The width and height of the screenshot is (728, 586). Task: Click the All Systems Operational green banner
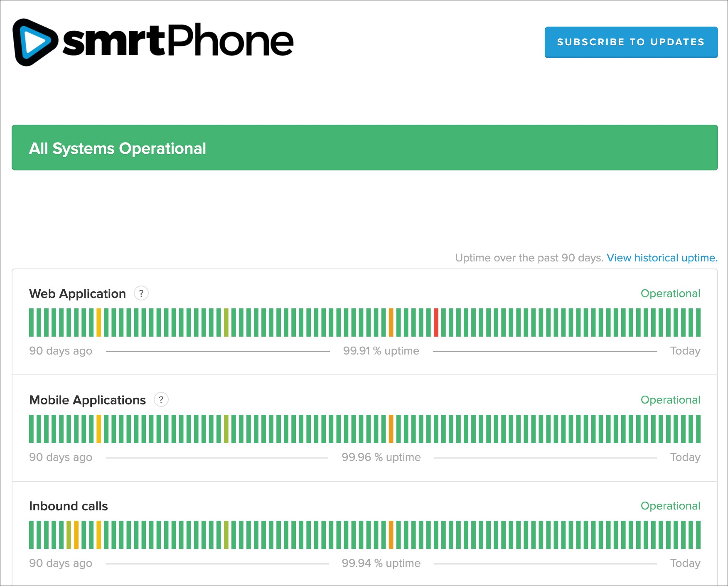(x=364, y=148)
